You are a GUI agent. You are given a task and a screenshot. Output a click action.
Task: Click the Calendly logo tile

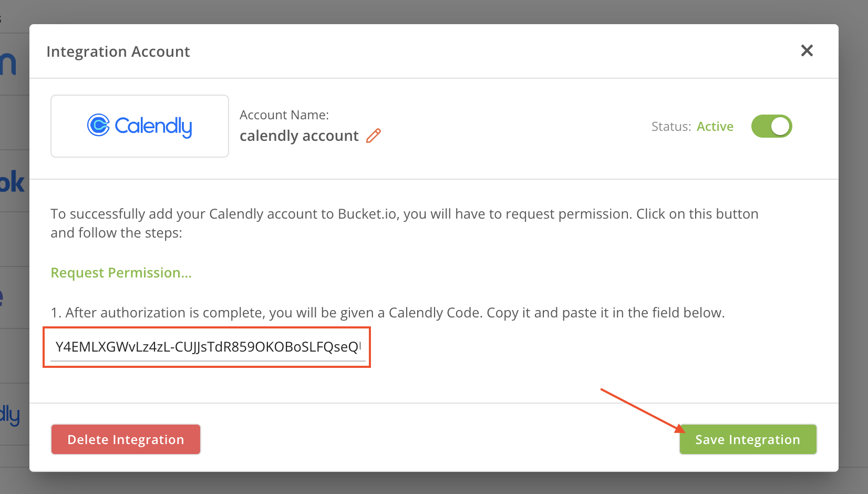[x=140, y=126]
